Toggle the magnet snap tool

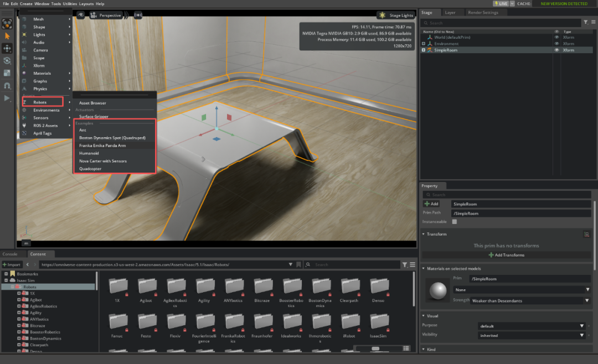point(7,85)
